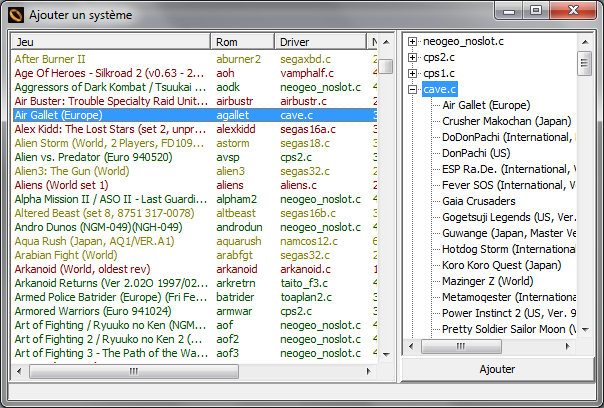Viewport: 604px width, 408px height.
Task: Select Aggressors of Dark Kombat row
Action: coord(195,87)
